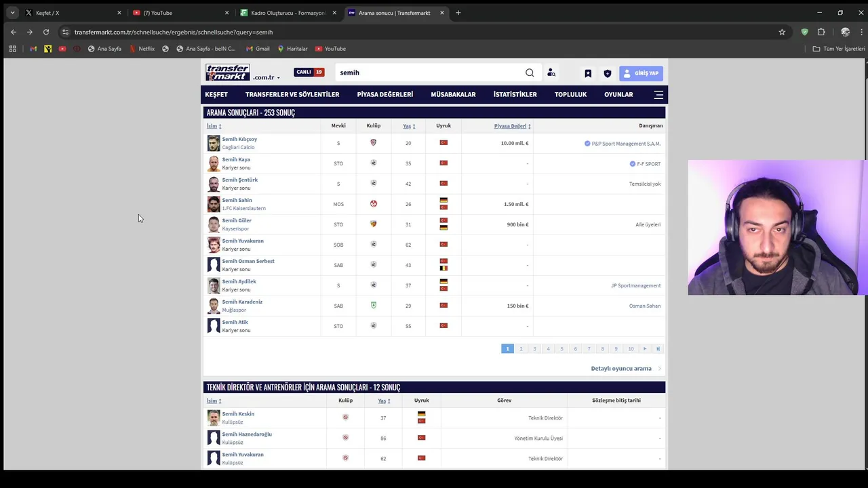The image size is (868, 488).
Task: Close the Kadro Oluşturucu tab
Action: point(334,13)
